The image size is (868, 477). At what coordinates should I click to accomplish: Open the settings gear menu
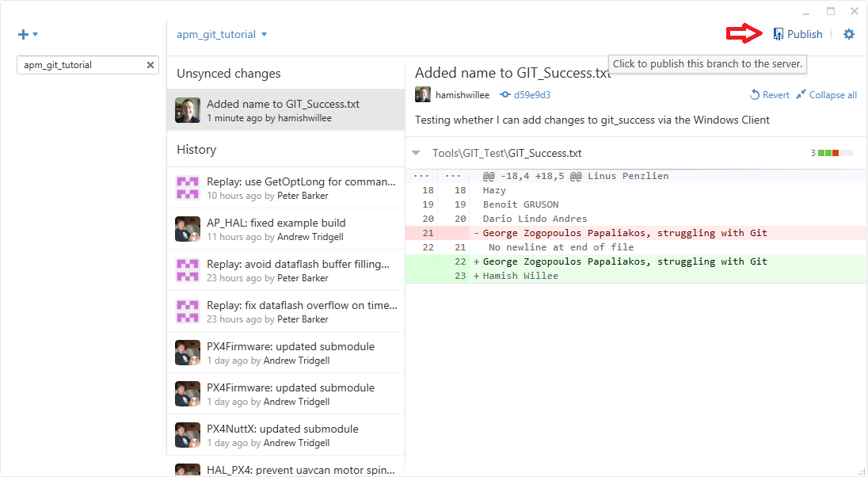coord(849,34)
